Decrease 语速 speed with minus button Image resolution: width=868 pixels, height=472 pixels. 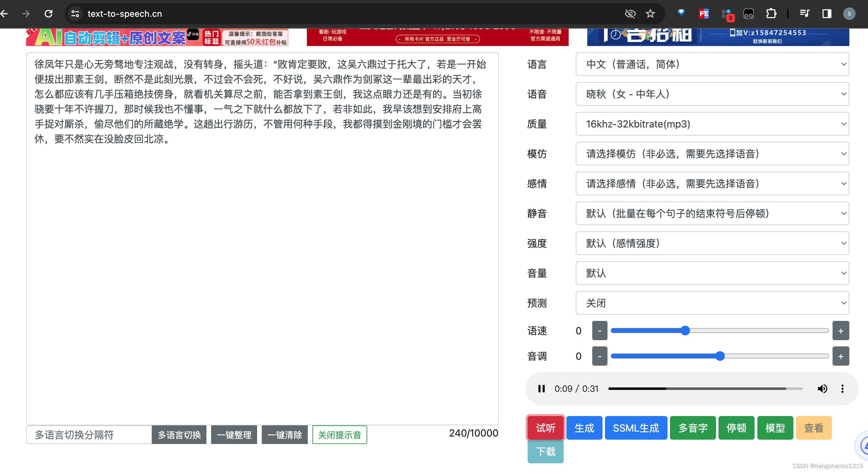coord(599,331)
